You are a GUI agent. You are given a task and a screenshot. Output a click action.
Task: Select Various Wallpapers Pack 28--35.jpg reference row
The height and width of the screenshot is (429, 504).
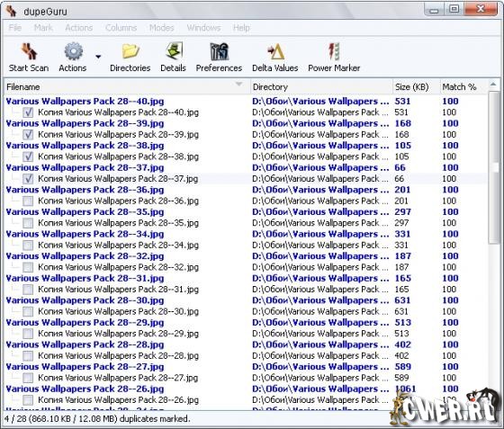(x=246, y=212)
